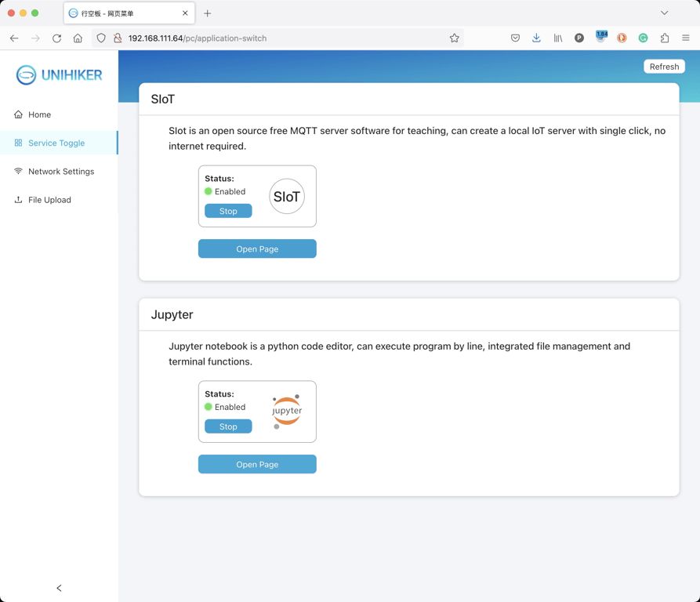
Task: Close the 行空板 browser tab
Action: pyautogui.click(x=185, y=13)
